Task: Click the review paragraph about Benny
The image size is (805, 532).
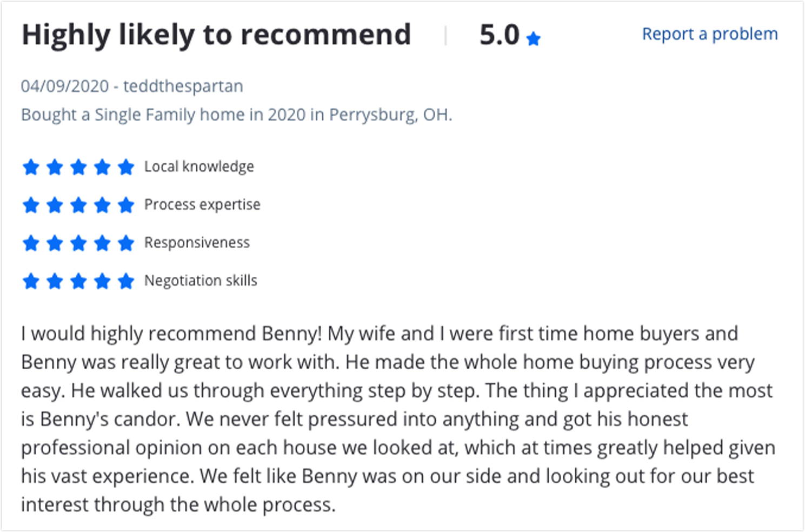Action: pyautogui.click(x=398, y=419)
